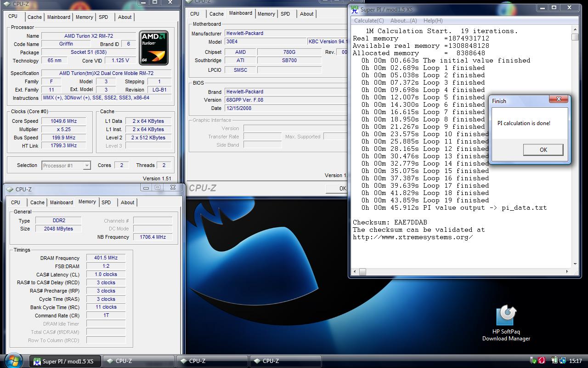Viewport: 588px width, 368px height.
Task: Click the Multiplier value x 5.25
Action: (x=64, y=129)
